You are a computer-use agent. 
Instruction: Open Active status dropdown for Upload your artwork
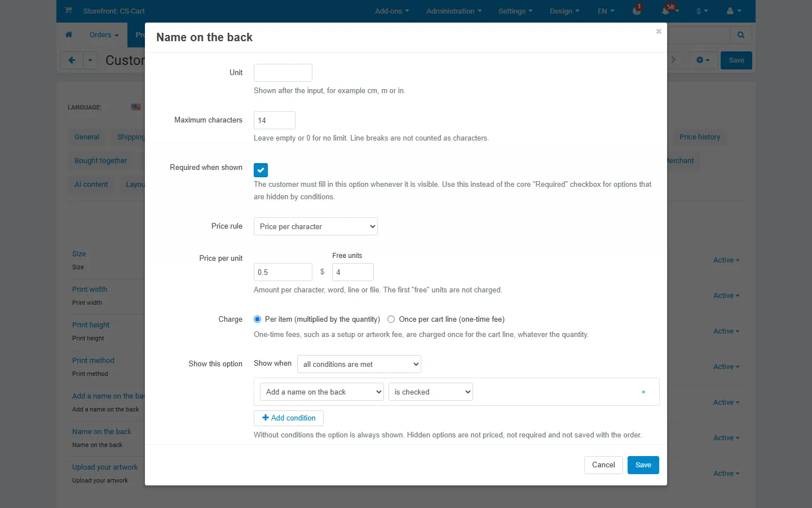(x=726, y=474)
